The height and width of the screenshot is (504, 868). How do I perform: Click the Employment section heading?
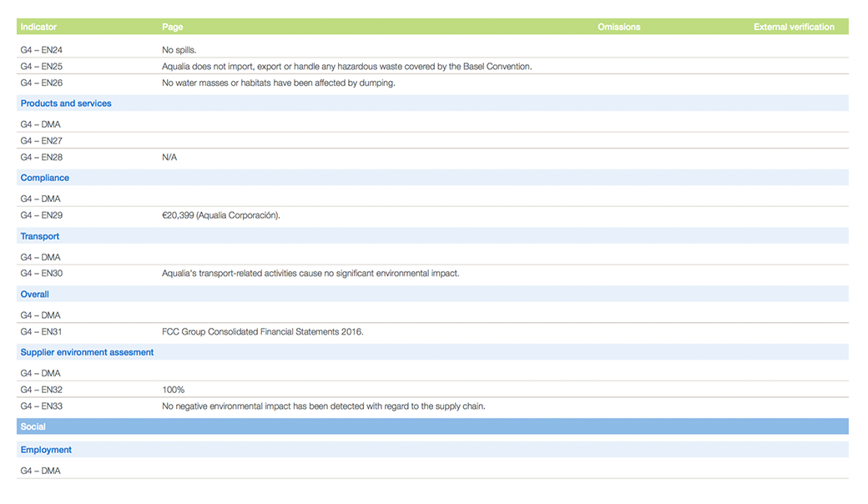(x=46, y=450)
